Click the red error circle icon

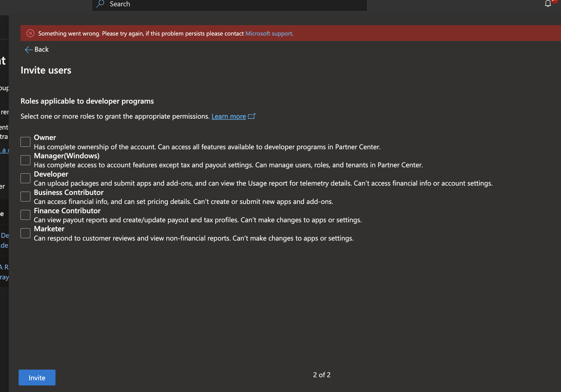point(30,33)
